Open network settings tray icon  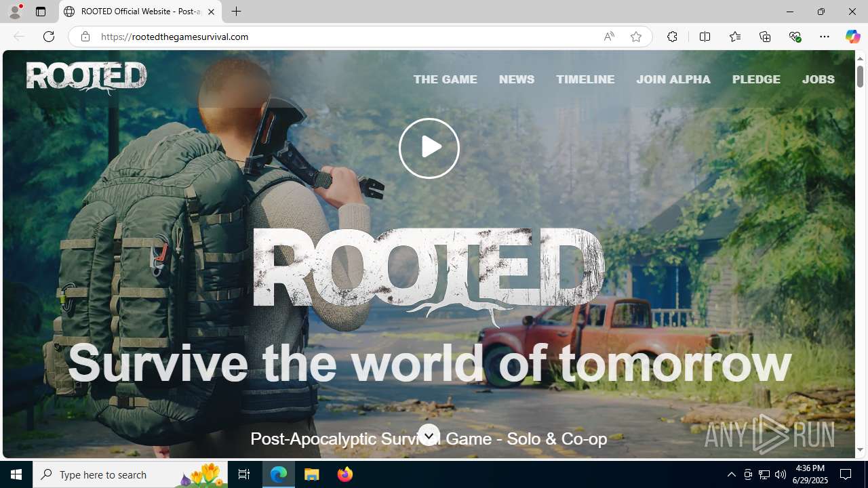(x=764, y=474)
